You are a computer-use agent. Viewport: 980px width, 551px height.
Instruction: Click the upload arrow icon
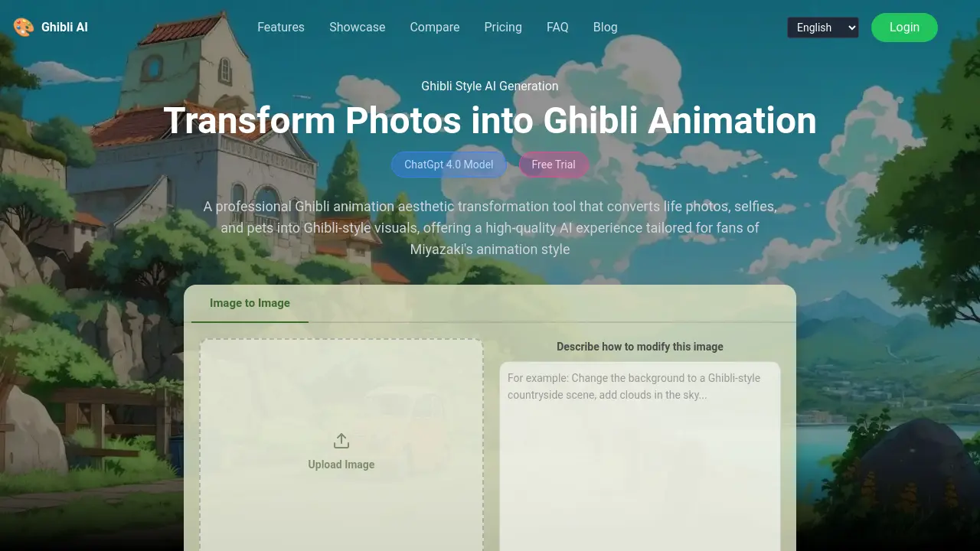click(x=341, y=441)
